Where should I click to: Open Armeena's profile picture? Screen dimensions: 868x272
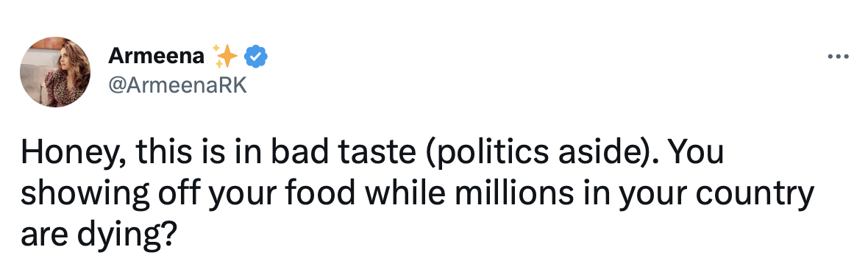pos(55,73)
